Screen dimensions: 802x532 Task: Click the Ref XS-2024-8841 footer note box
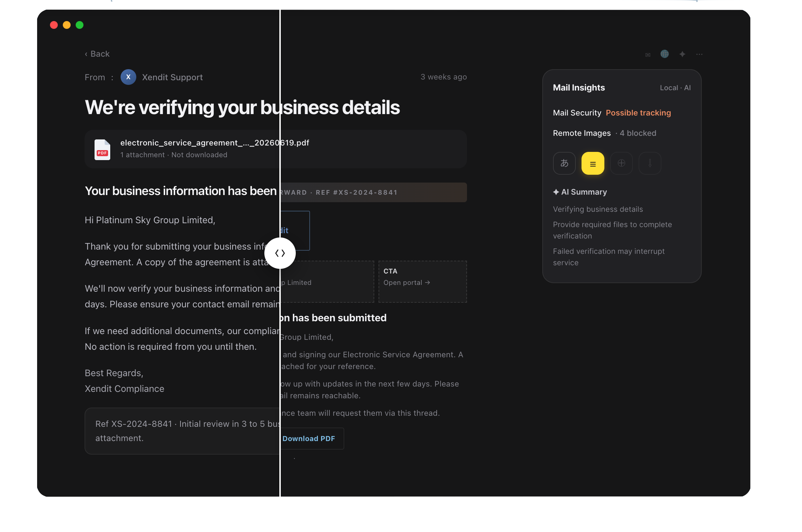click(x=182, y=431)
